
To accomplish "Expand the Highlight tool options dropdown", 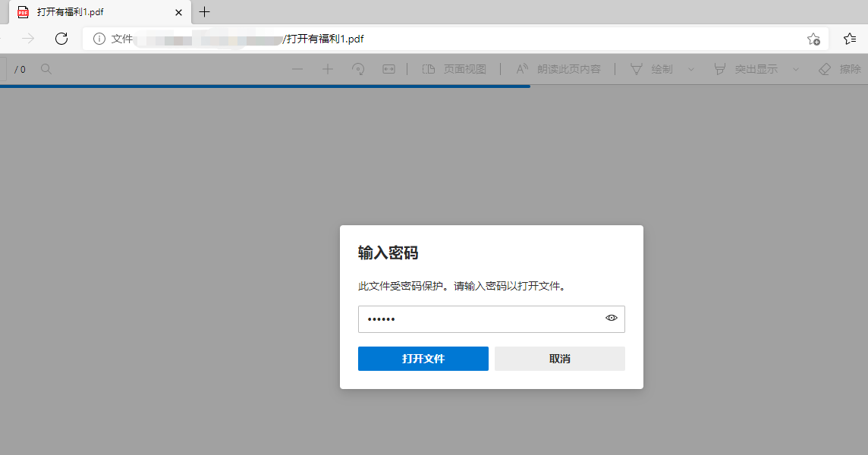I will 794,69.
